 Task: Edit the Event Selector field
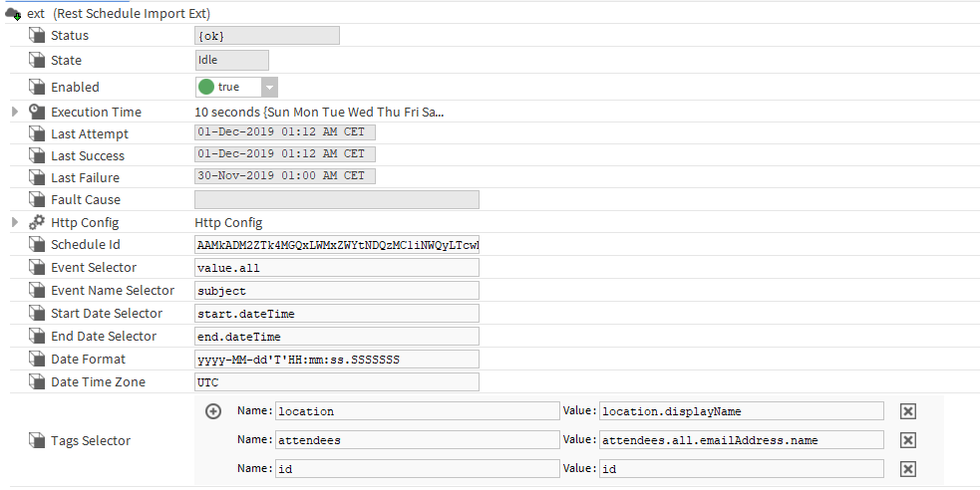(x=337, y=268)
